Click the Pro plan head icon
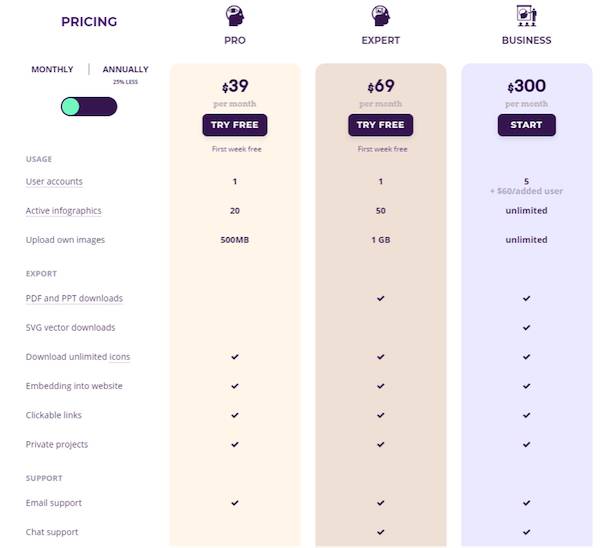 [x=235, y=17]
